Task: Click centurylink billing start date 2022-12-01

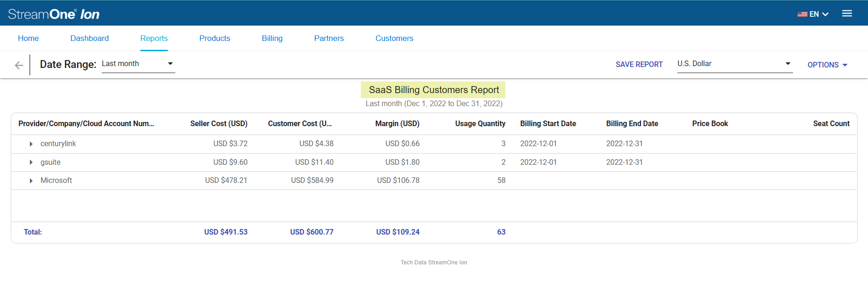Action: (538, 143)
